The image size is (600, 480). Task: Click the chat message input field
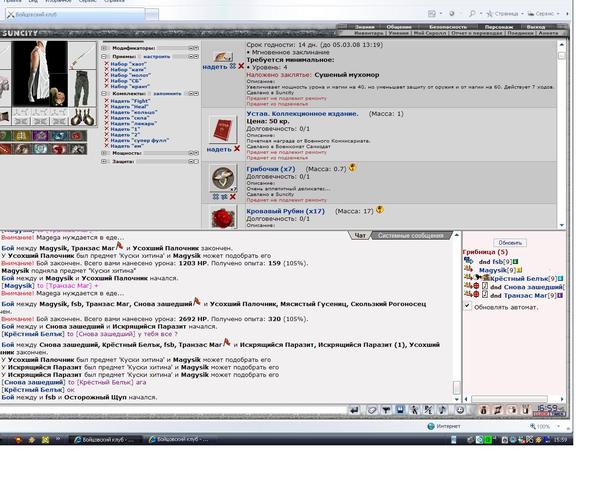tap(173, 410)
